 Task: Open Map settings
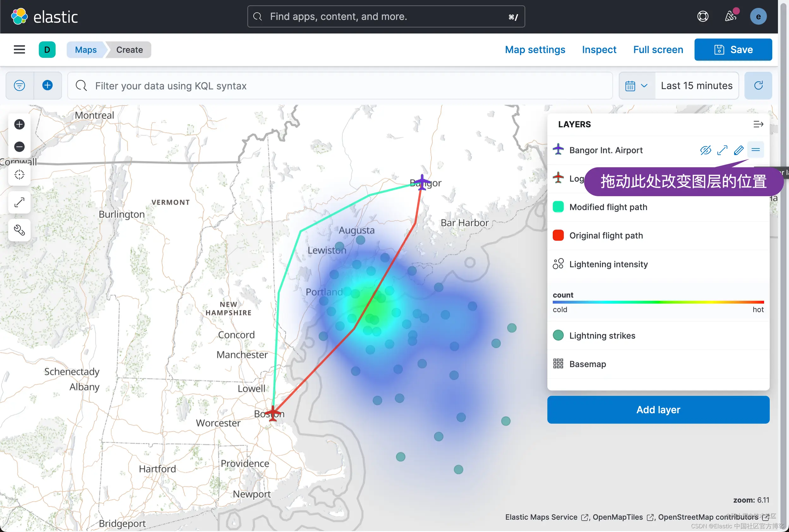tap(535, 50)
